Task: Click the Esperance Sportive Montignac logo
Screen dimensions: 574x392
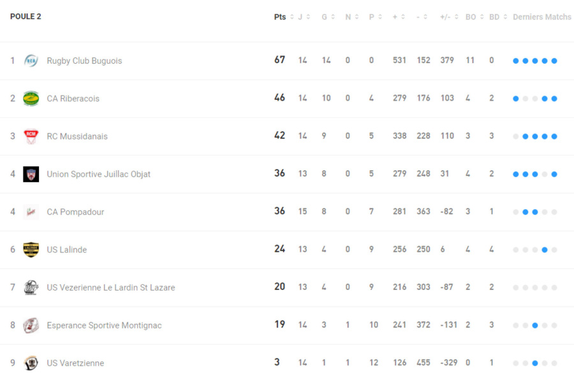Action: 31,325
